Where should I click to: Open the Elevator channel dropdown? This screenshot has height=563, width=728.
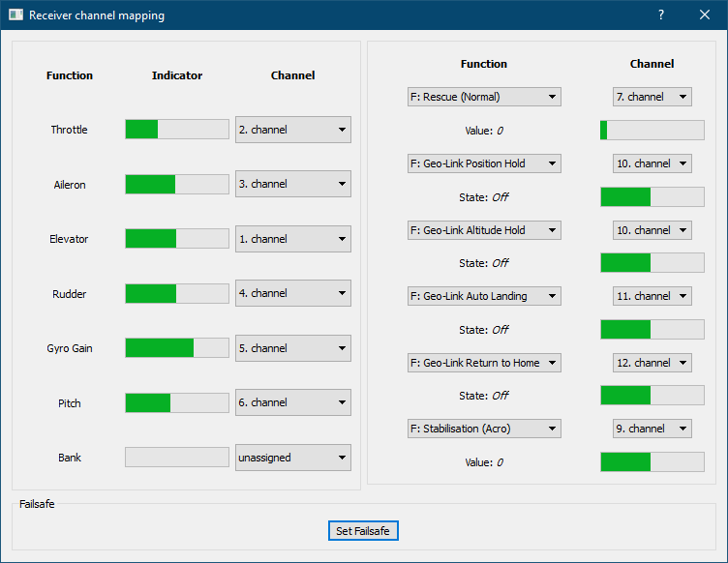pos(292,239)
